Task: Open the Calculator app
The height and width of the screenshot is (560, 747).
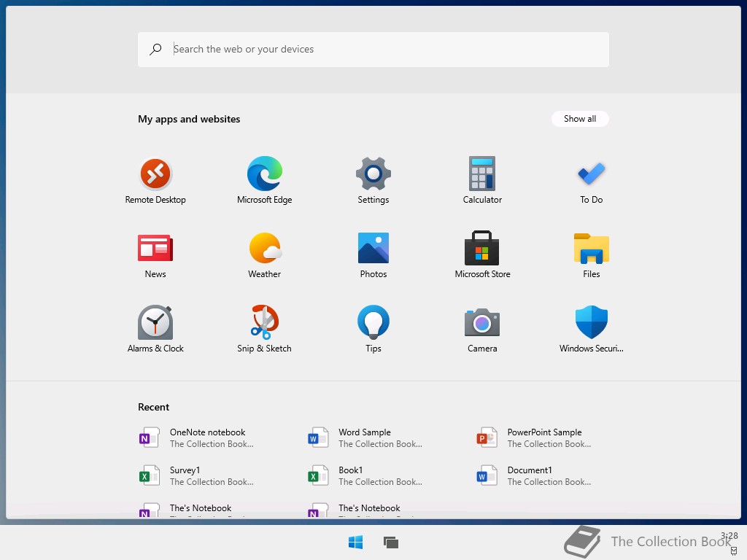Action: (x=482, y=181)
